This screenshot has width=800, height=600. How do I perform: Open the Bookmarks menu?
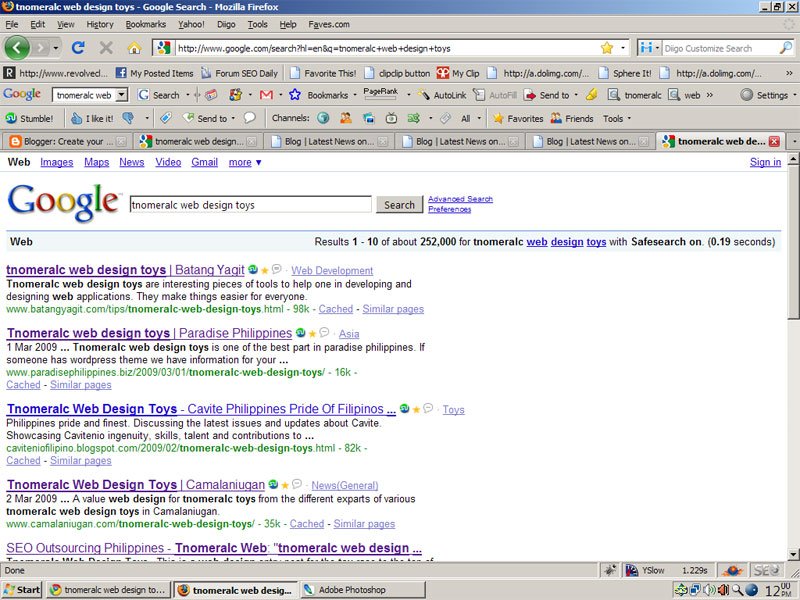point(145,24)
